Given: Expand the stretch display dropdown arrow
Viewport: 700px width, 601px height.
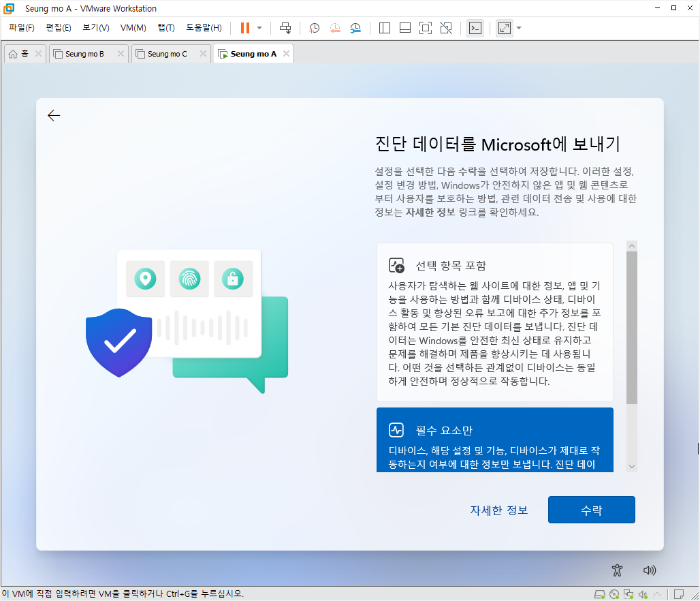Looking at the screenshot, I should (x=519, y=28).
